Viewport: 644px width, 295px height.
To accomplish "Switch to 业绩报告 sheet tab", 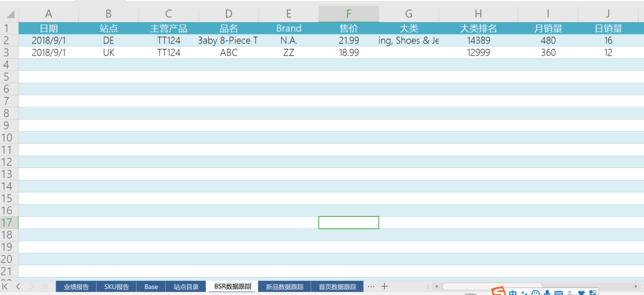I will 76,287.
